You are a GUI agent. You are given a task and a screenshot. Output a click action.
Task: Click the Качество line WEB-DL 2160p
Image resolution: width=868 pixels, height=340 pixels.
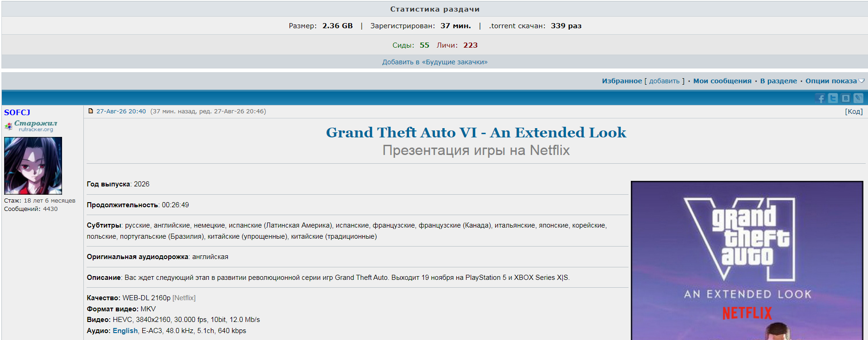pos(141,298)
